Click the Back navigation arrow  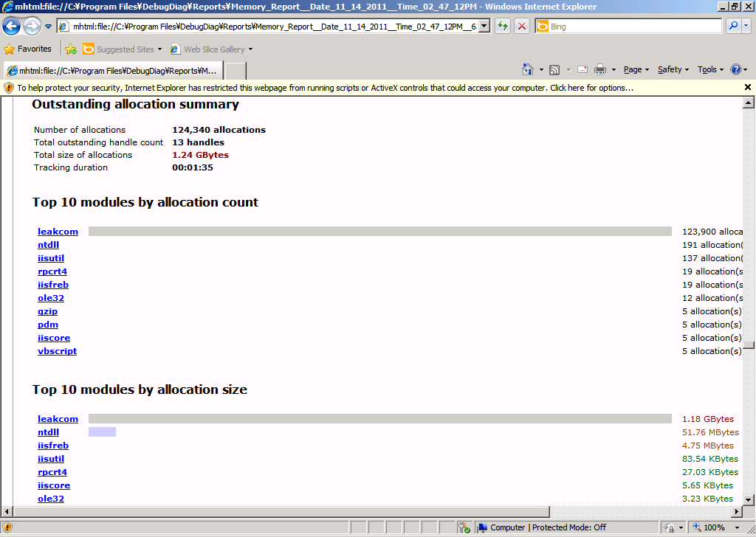[12, 27]
